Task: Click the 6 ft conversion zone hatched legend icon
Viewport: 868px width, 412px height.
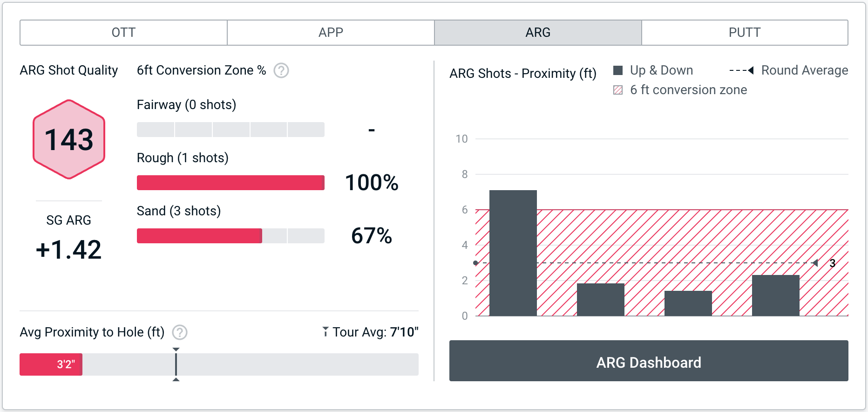Action: coord(618,90)
